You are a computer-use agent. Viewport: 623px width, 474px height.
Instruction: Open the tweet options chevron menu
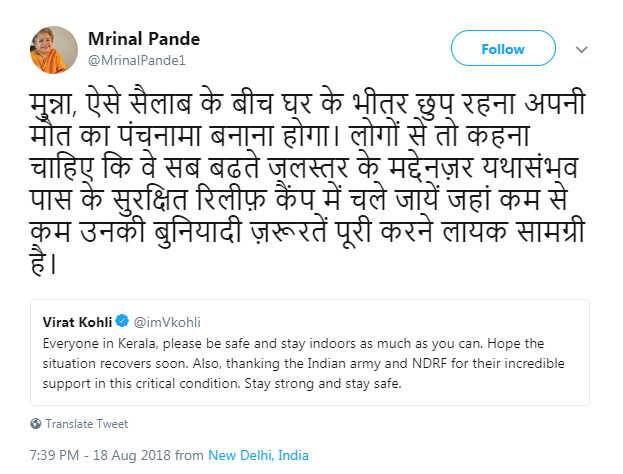582,50
